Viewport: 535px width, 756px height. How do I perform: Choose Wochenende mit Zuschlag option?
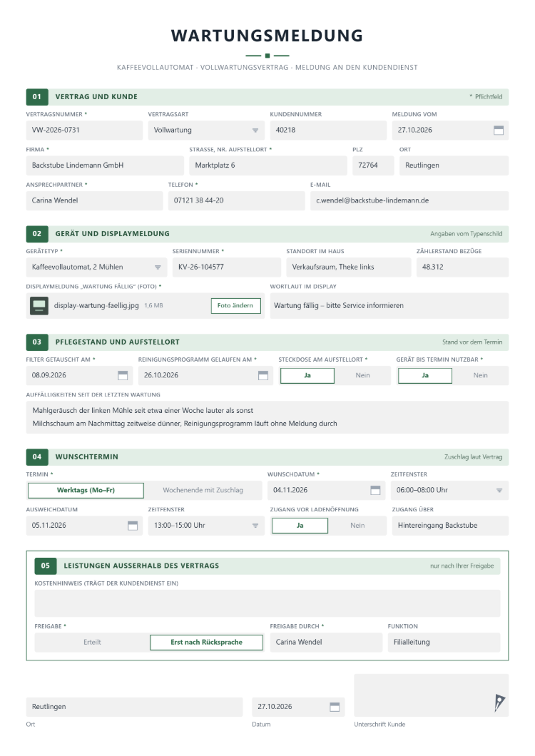203,491
